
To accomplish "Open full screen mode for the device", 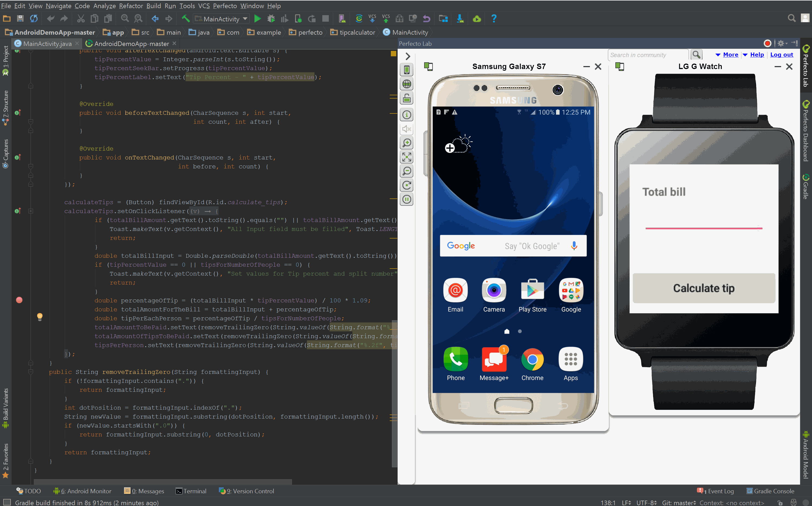I will click(406, 157).
